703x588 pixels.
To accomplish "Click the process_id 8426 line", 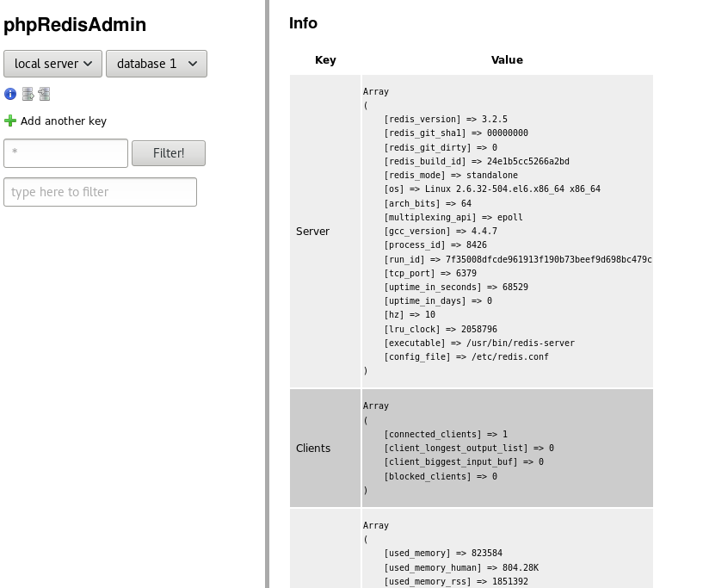I will click(435, 245).
